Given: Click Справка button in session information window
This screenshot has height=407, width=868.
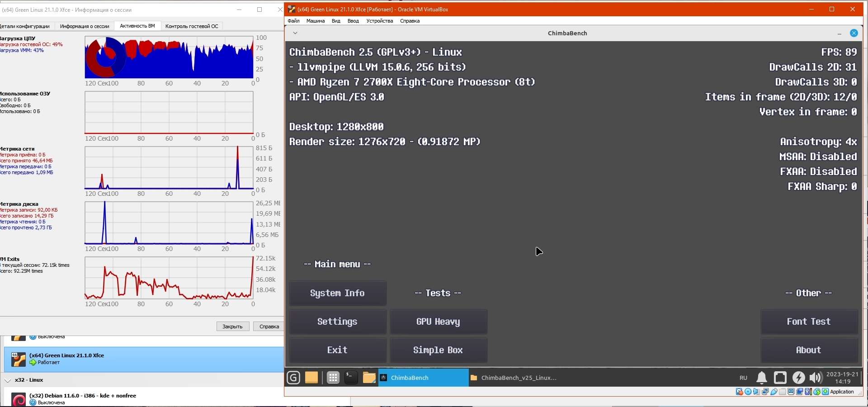Looking at the screenshot, I should [x=269, y=327].
